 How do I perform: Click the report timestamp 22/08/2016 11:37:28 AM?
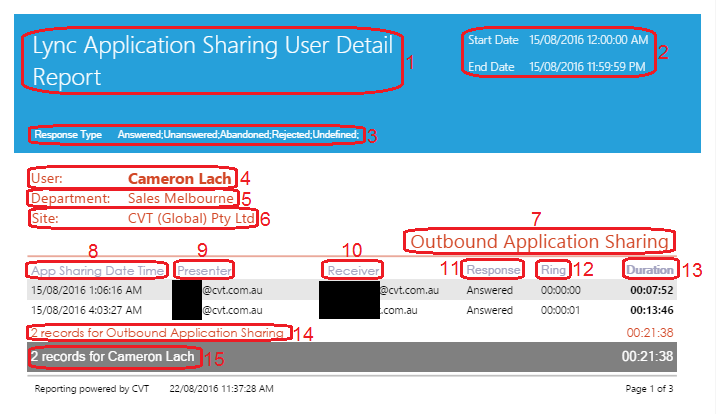(221, 389)
